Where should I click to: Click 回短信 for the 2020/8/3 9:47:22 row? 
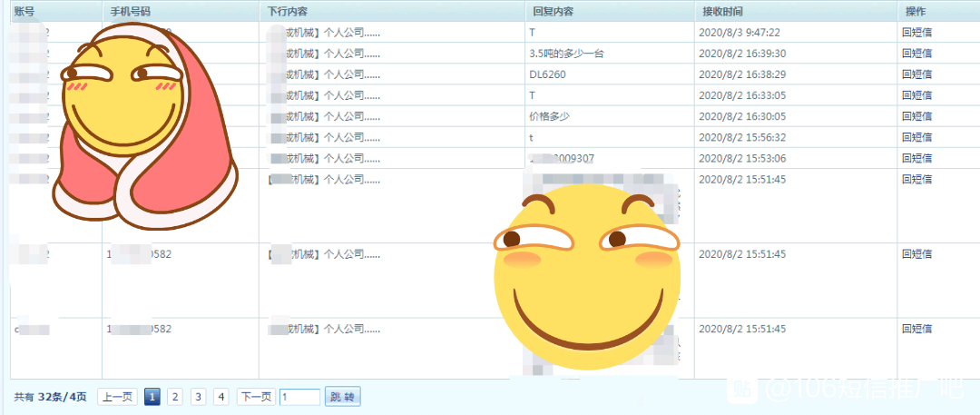[916, 33]
